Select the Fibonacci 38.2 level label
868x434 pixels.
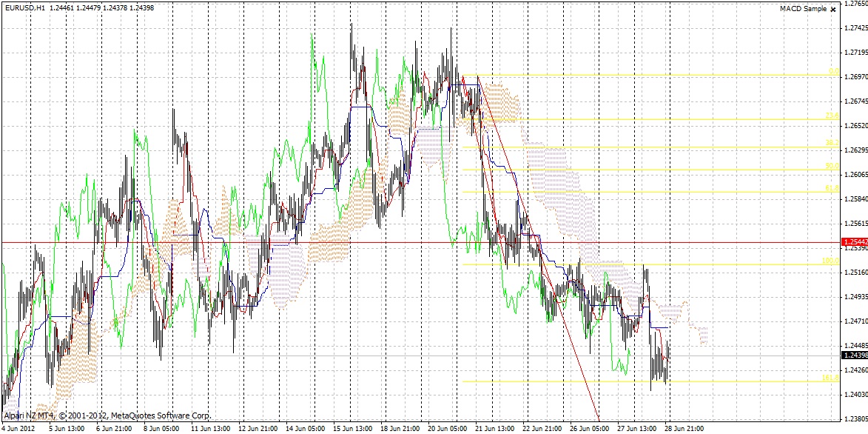pos(831,143)
